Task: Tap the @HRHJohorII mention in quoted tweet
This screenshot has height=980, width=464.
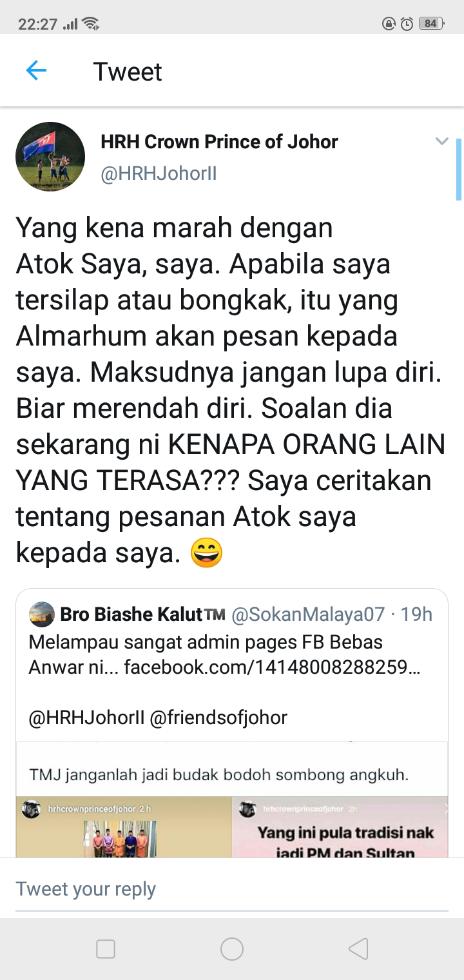Action: 87,717
